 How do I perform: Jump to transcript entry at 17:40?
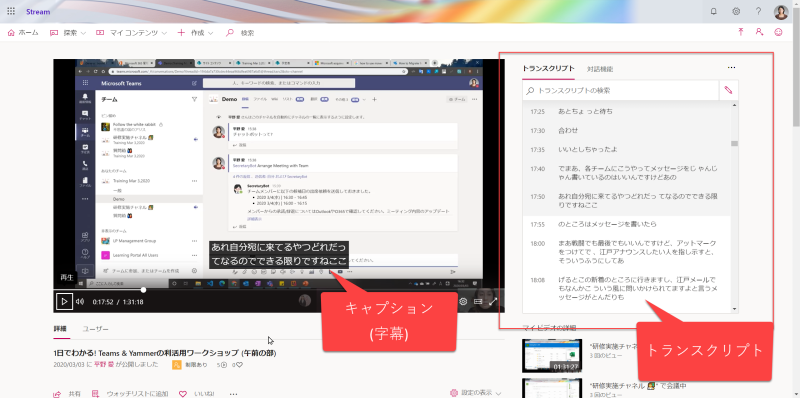(627, 173)
